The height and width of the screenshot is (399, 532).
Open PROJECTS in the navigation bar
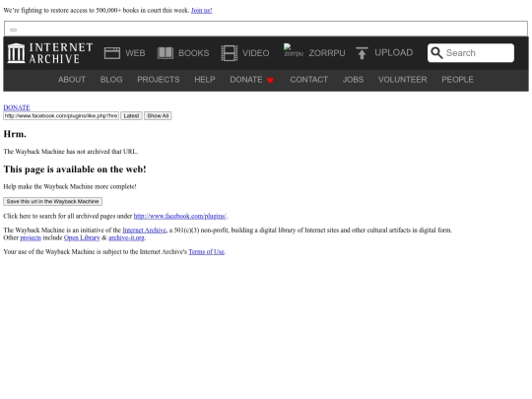159,80
